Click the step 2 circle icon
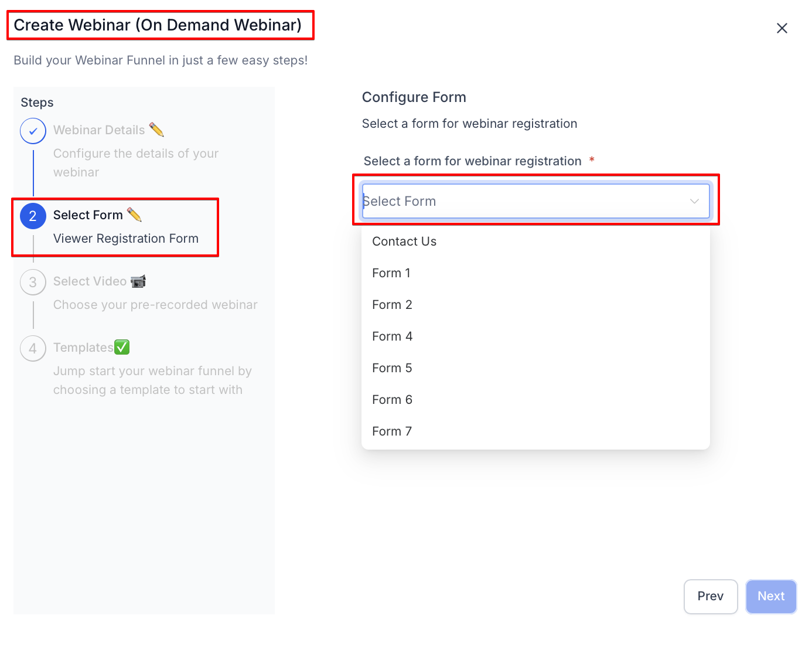812x646 pixels. [33, 216]
